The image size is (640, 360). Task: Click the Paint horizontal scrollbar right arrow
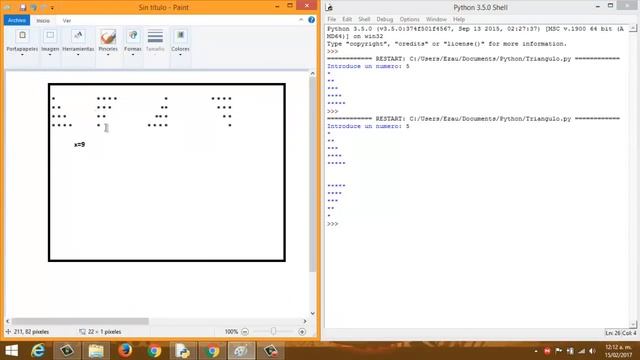click(x=305, y=321)
